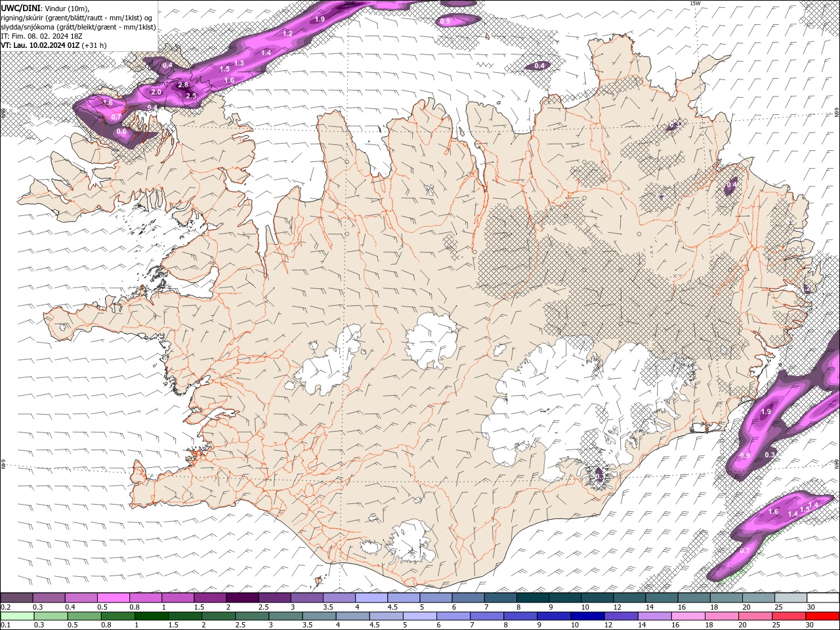The width and height of the screenshot is (840, 630).
Task: Click the bottom-row pink swatch between 16 and 18
Action: tap(687, 616)
